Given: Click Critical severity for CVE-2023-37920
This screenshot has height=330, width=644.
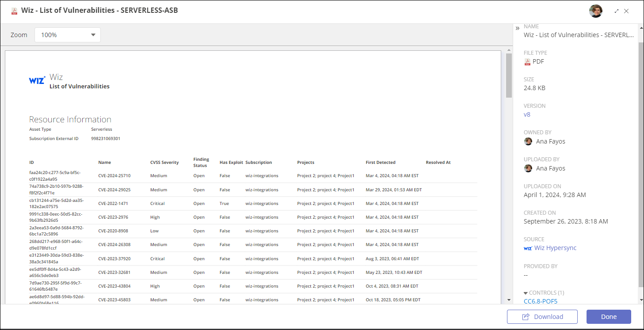Looking at the screenshot, I should pos(157,259).
